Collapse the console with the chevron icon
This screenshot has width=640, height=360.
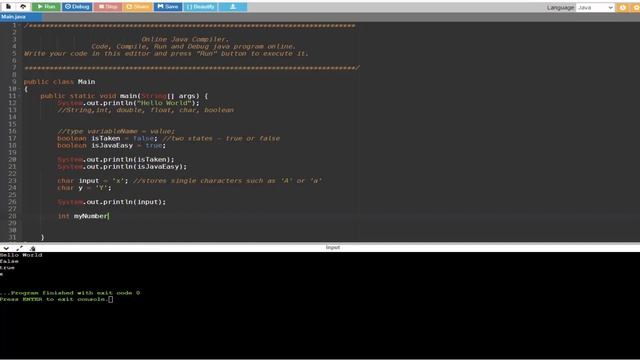pos(6,248)
